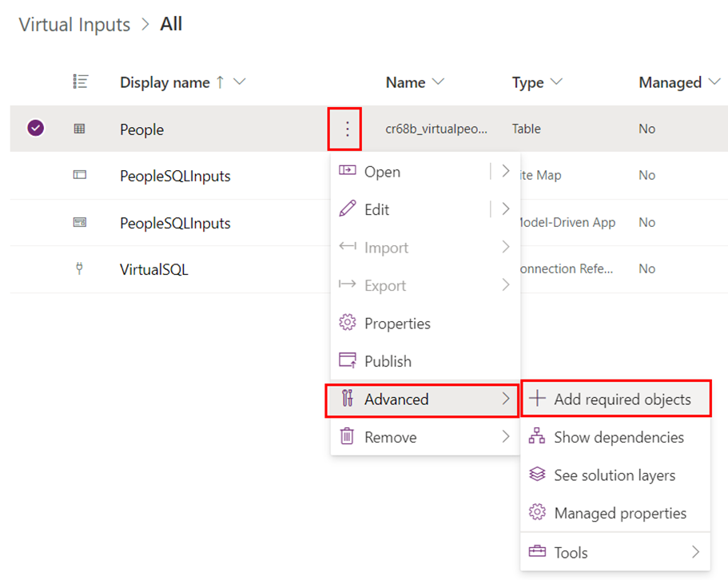
Task: Sort by Display name column header
Action: [165, 82]
